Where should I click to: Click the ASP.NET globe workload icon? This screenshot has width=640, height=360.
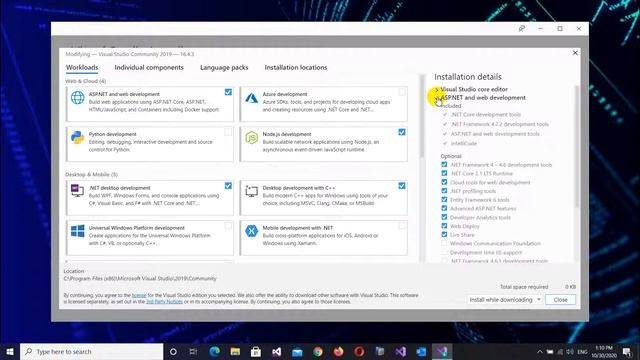pyautogui.click(x=78, y=98)
